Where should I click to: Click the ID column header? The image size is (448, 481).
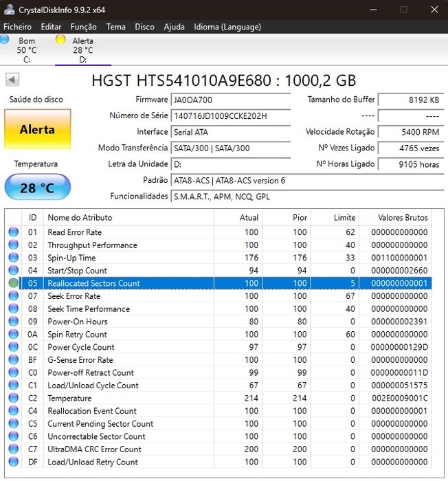(32, 218)
